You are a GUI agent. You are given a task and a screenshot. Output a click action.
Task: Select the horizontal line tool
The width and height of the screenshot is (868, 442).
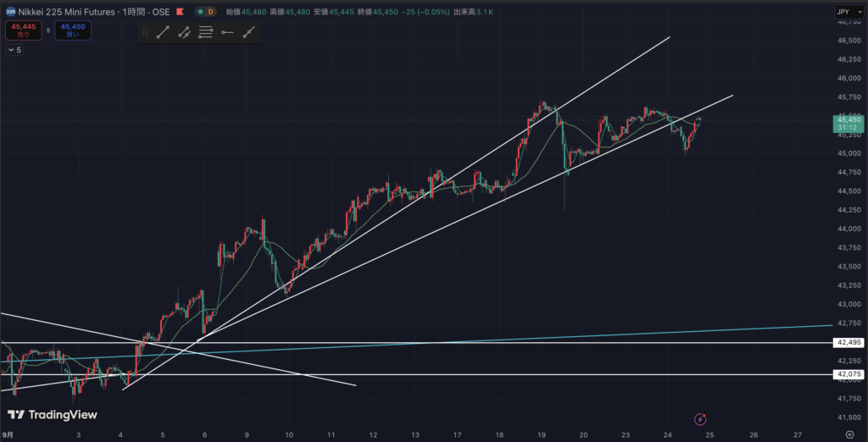point(227,32)
